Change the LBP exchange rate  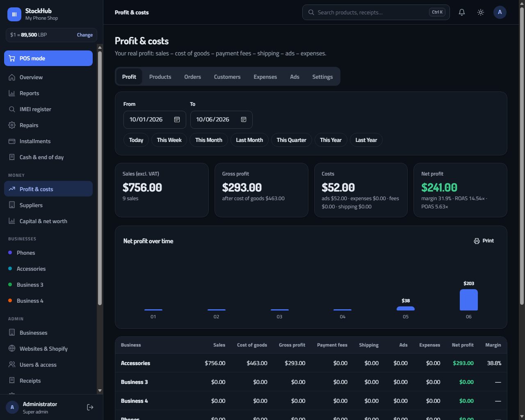[x=85, y=35]
